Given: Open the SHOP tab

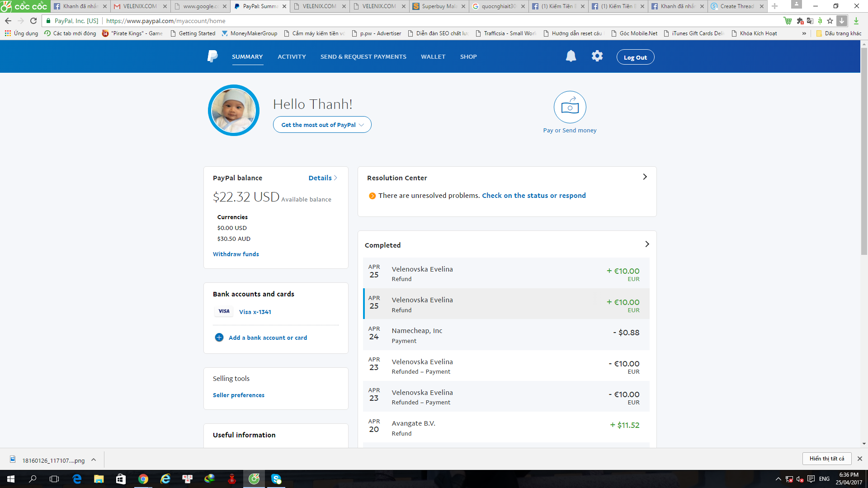Looking at the screenshot, I should click(468, 56).
